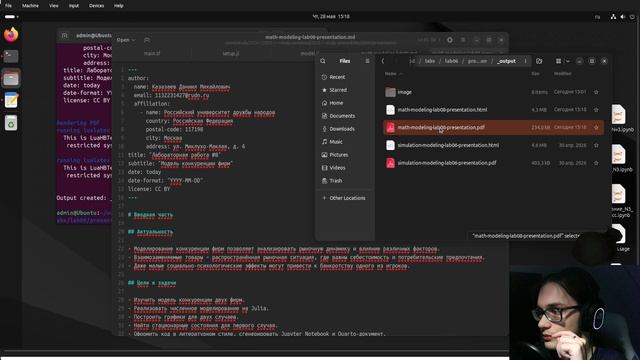Open the Files sidebar hamburger menu
This screenshot has width=640, height=360.
(367, 61)
